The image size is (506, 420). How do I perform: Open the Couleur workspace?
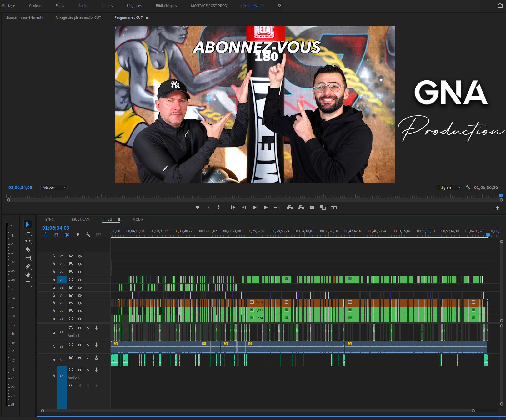(35, 6)
